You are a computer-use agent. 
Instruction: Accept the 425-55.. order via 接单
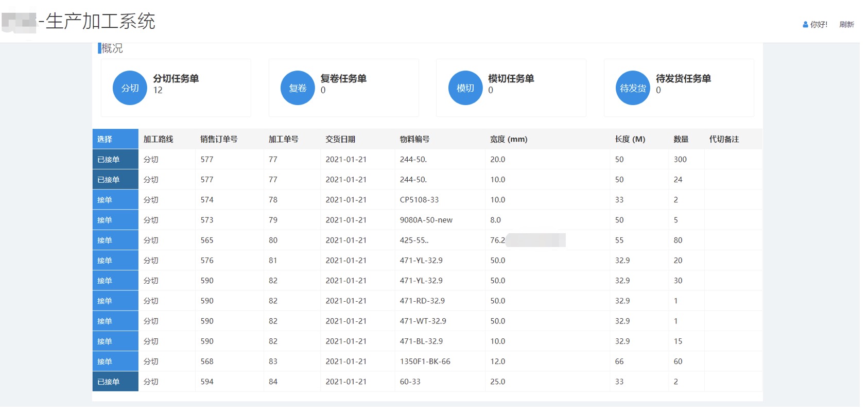(105, 240)
